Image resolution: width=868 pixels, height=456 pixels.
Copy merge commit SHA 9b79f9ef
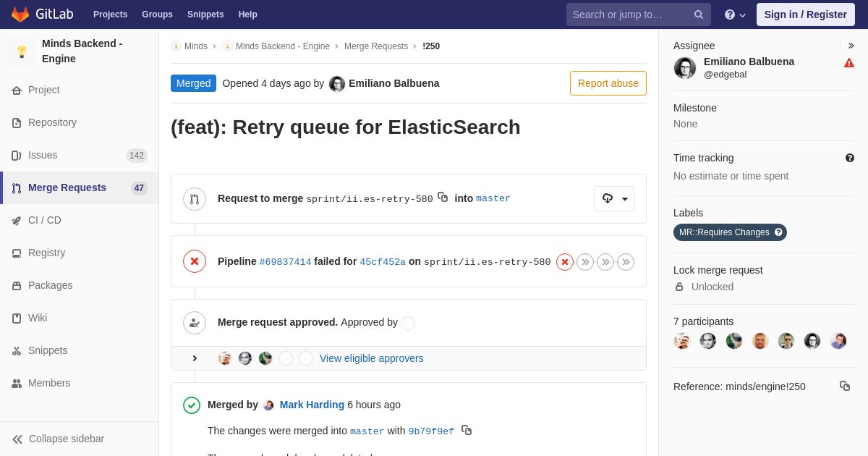click(x=467, y=430)
